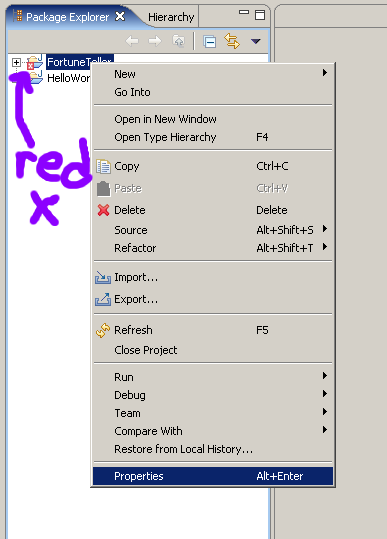Click Copy in the context menu

tap(213, 166)
